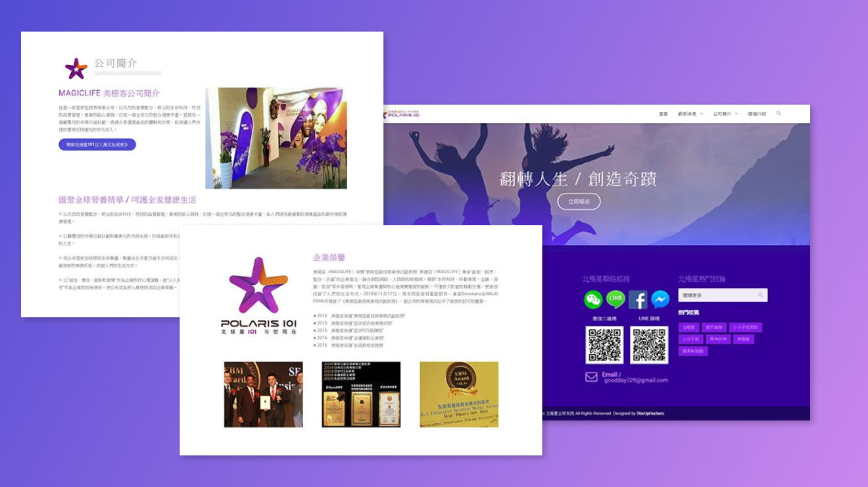This screenshot has width=868, height=487.
Task: Click the star logo beside 公司簡介 heading
Action: tap(76, 68)
